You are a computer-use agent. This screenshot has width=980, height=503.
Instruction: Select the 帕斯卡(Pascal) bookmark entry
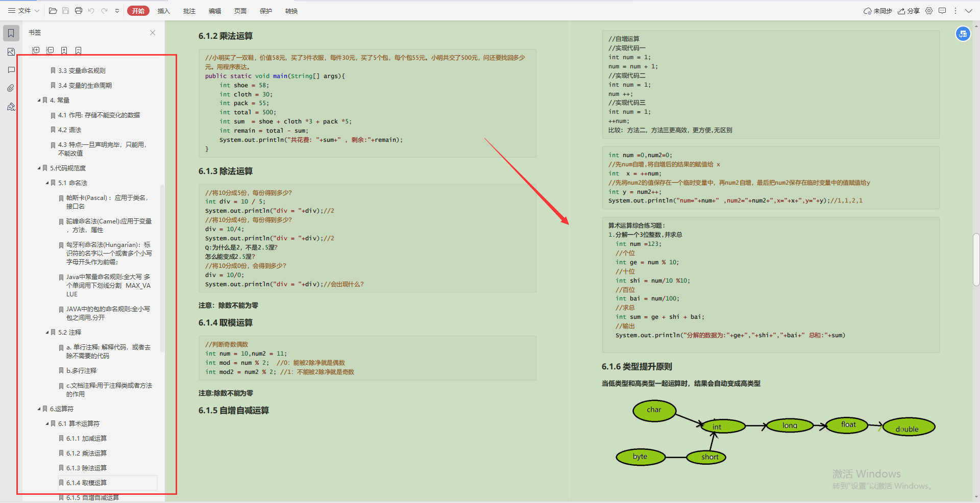coord(107,202)
